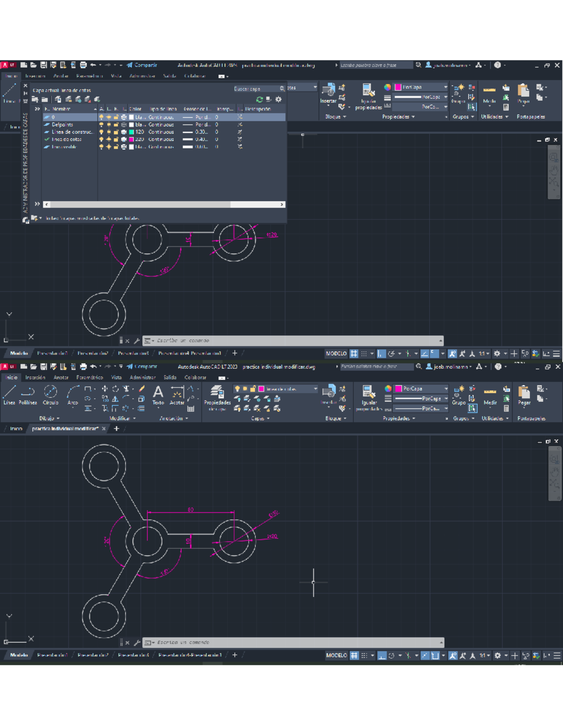Expand the Anotación panel dropdown
The image size is (563, 728).
[174, 418]
